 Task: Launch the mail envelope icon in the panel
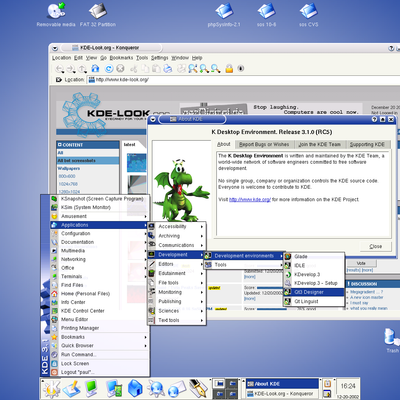pyautogui.click(x=177, y=389)
